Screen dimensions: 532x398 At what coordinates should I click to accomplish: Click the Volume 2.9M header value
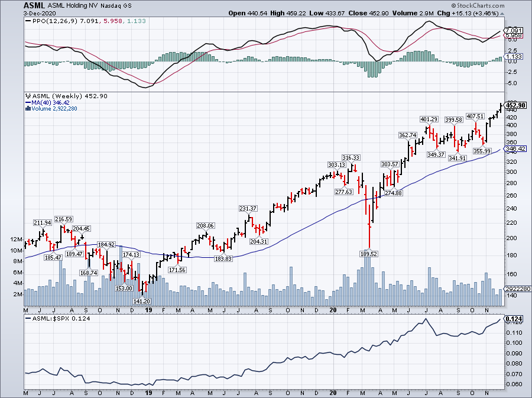[413, 13]
